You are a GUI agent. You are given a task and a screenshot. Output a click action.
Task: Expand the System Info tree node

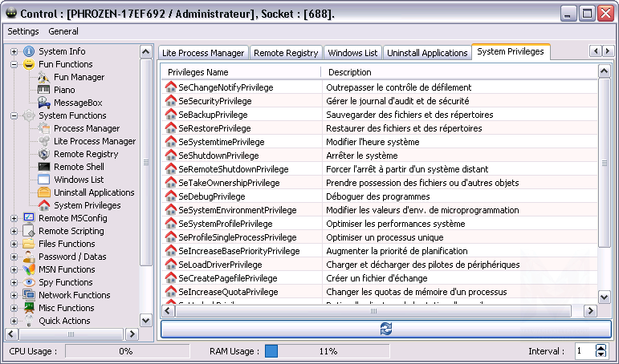coord(14,51)
